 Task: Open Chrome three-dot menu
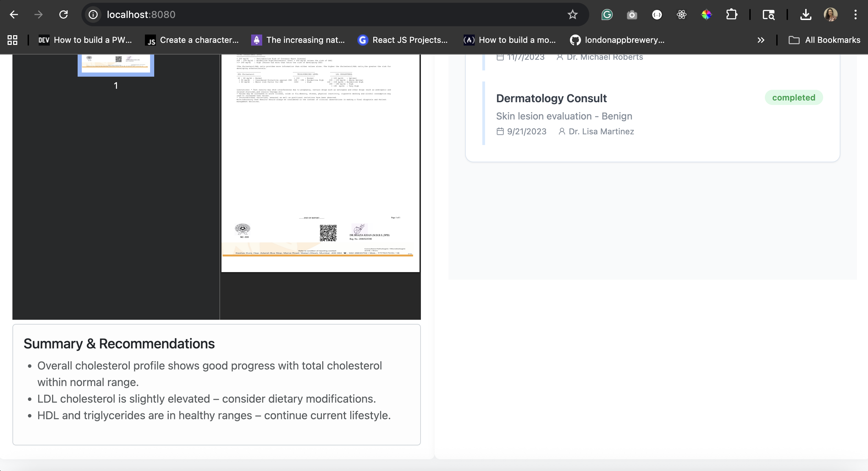click(855, 15)
